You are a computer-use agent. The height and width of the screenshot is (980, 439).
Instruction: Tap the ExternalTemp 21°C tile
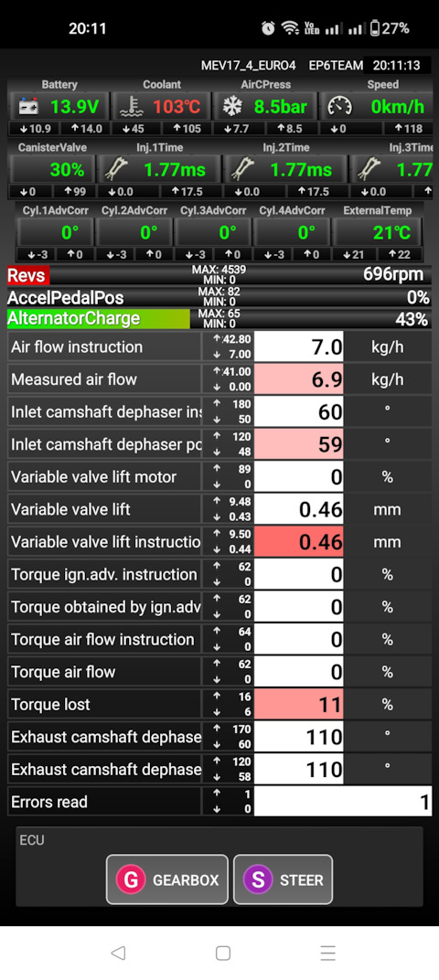coord(377,232)
